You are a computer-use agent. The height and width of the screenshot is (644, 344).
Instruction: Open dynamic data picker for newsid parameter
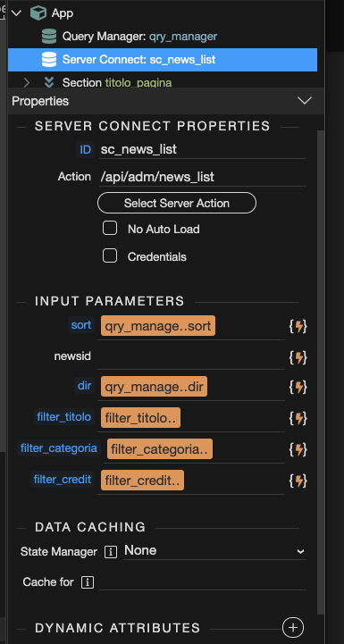(x=298, y=358)
